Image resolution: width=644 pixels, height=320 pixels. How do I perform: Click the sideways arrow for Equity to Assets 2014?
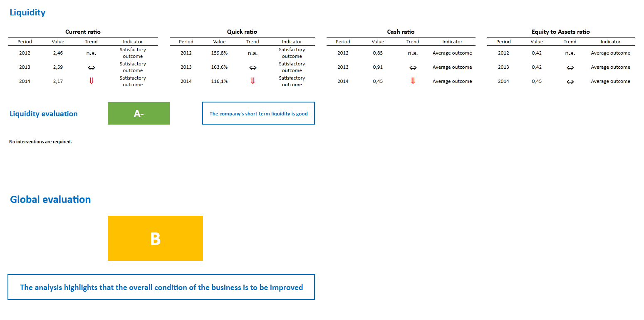570,82
